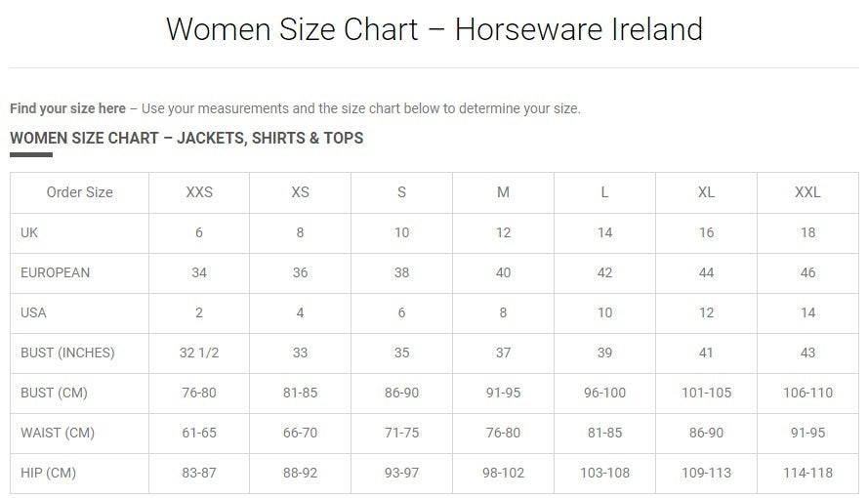The image size is (868, 498).
Task: Select the XXL column header
Action: pyautogui.click(x=807, y=192)
